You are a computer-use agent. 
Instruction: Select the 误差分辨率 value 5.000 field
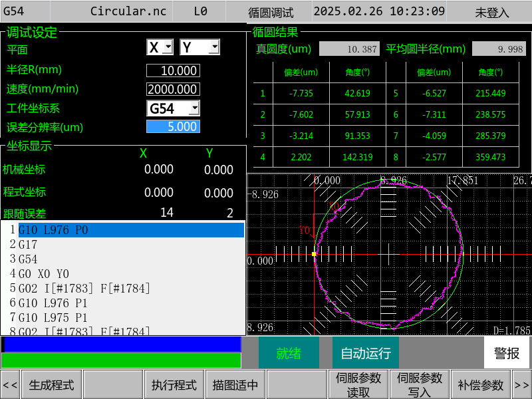point(173,126)
